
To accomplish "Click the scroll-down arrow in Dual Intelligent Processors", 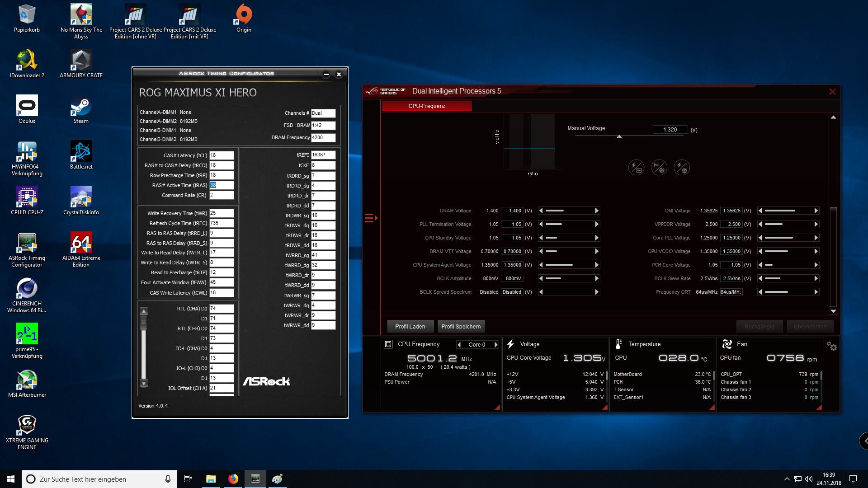I will coord(833,311).
